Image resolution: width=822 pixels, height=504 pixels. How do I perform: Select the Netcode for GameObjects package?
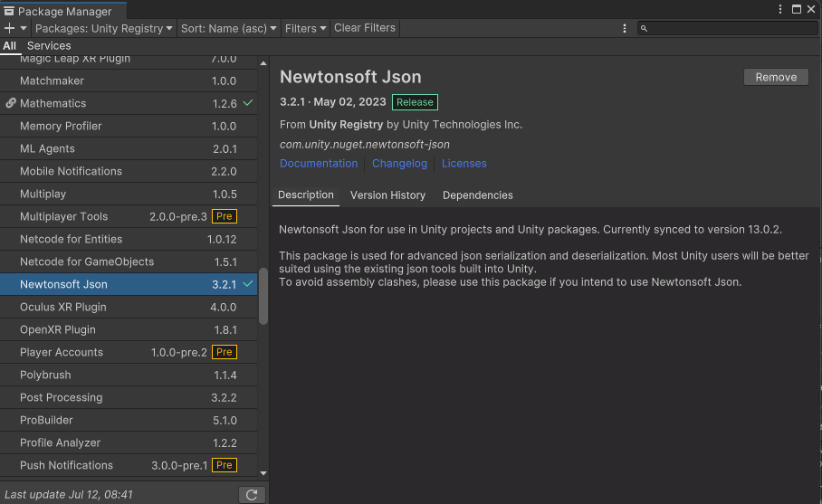129,262
